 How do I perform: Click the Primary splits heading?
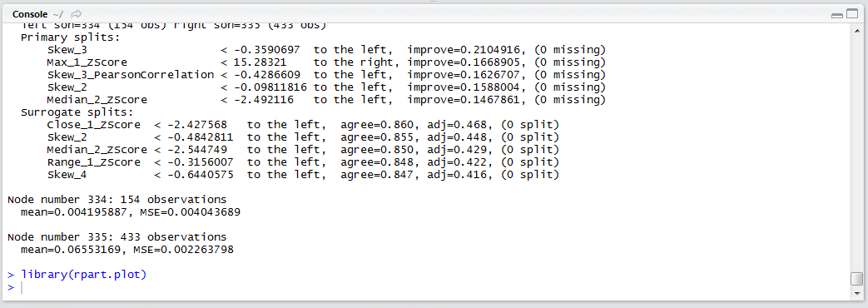[x=70, y=37]
